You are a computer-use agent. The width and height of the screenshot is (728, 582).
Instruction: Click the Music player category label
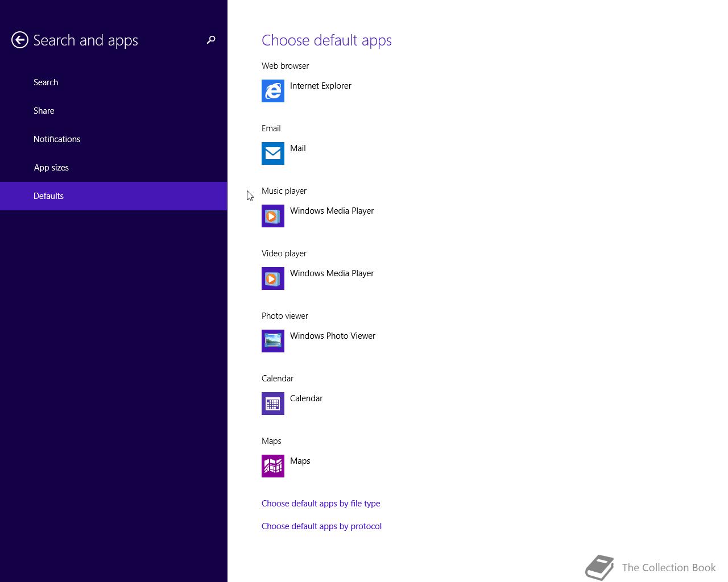284,191
